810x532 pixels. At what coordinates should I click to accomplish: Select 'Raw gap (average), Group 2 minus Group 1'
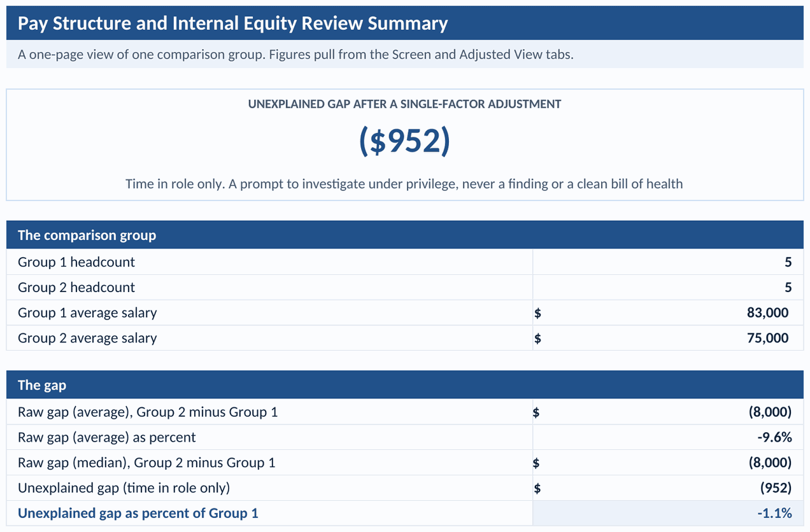148,412
